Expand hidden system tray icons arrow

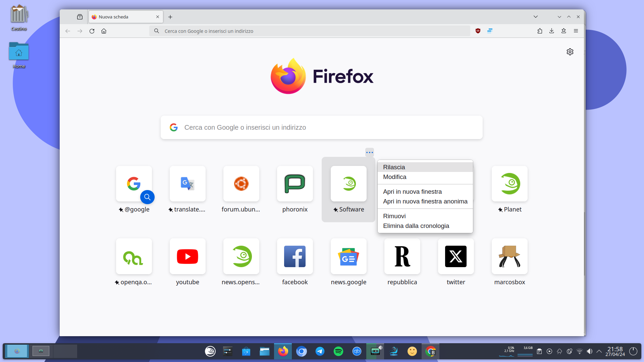click(x=599, y=351)
